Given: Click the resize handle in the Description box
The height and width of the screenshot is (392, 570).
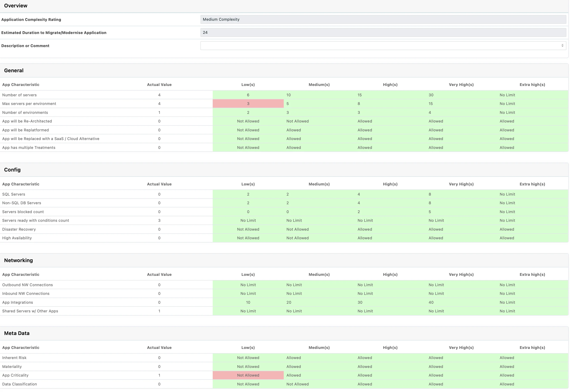Looking at the screenshot, I should click(562, 45).
